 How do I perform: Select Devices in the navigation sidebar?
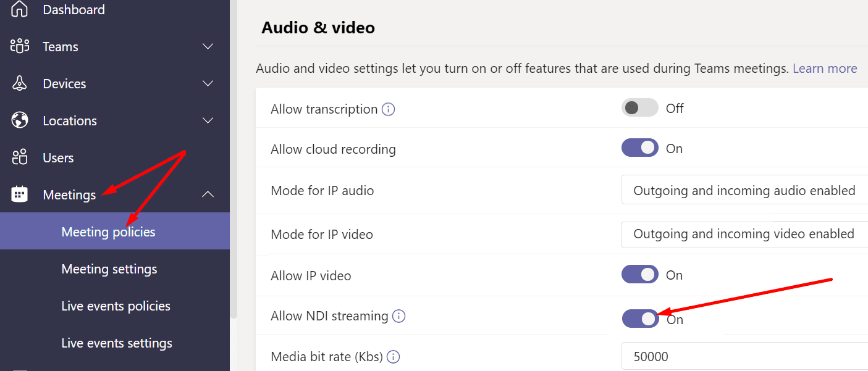tap(64, 83)
